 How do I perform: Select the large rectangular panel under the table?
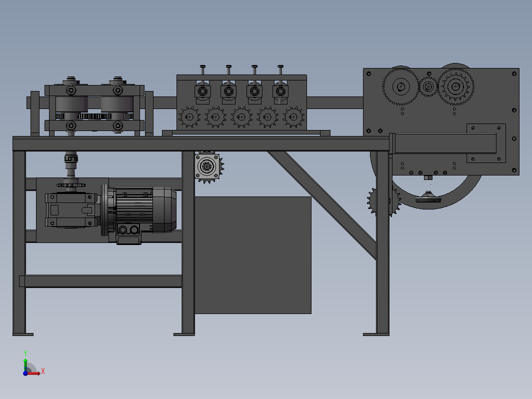tap(253, 255)
